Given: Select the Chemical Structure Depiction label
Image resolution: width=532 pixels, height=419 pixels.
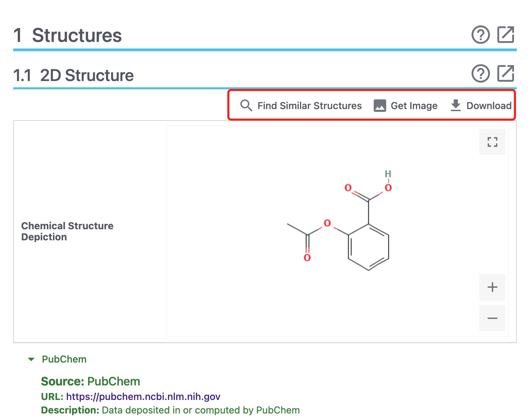Looking at the screenshot, I should click(x=67, y=231).
